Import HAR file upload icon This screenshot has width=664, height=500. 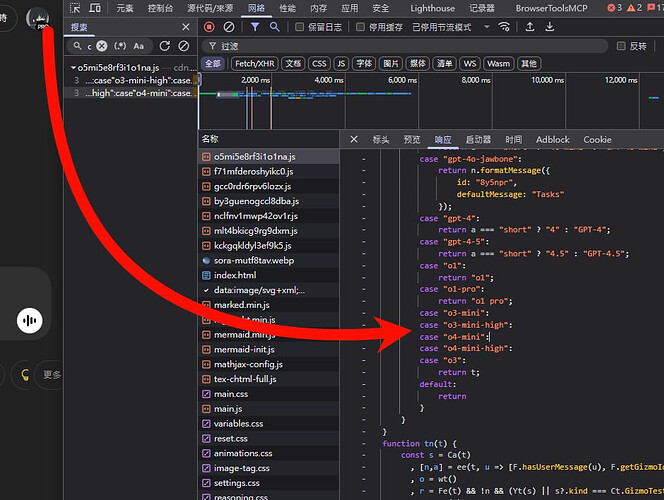click(x=530, y=27)
